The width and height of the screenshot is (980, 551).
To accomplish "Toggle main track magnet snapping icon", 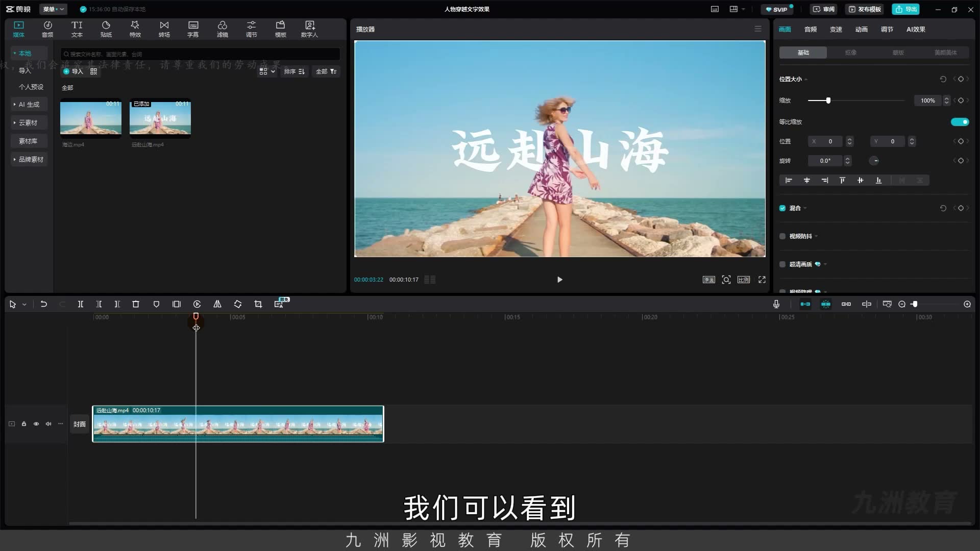I will (805, 304).
